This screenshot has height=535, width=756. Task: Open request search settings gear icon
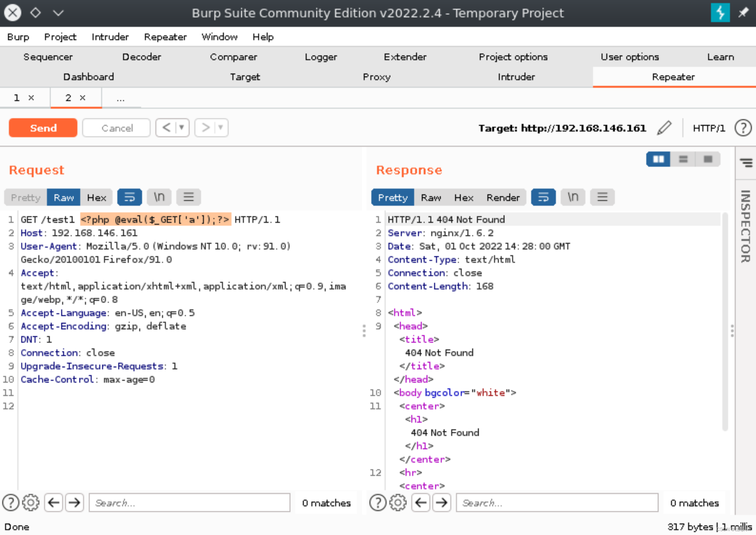point(31,502)
